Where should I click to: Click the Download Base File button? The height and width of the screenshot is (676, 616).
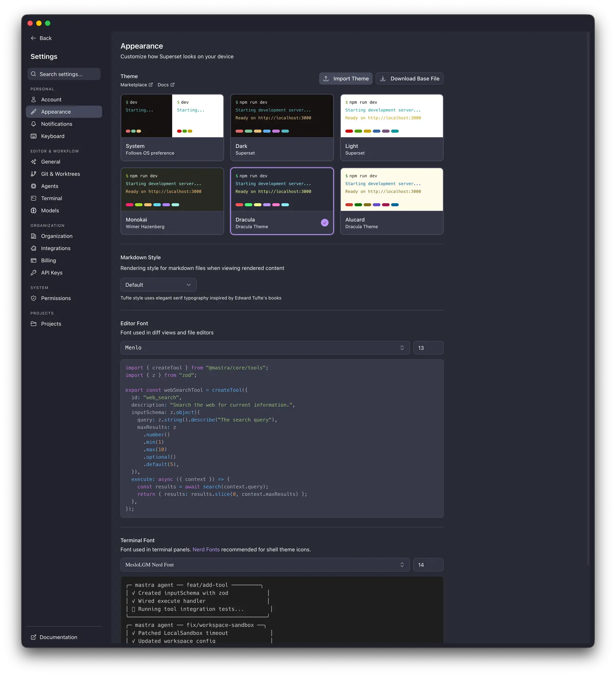coord(410,78)
